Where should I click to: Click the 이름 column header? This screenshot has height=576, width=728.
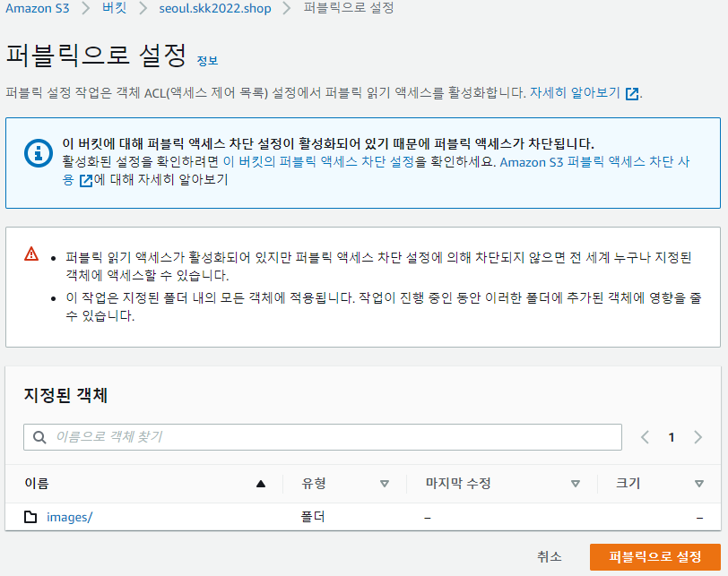pos(37,483)
